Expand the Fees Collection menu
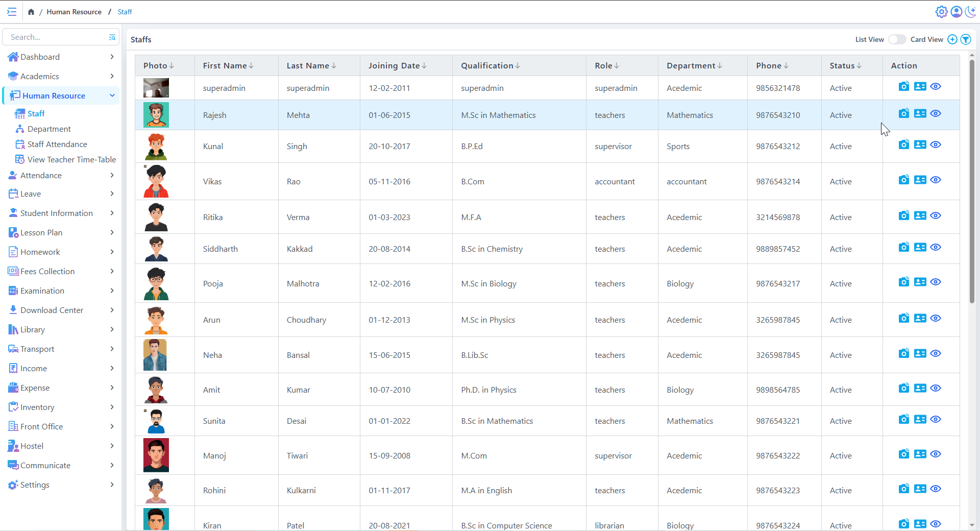The image size is (980, 531). coord(61,271)
